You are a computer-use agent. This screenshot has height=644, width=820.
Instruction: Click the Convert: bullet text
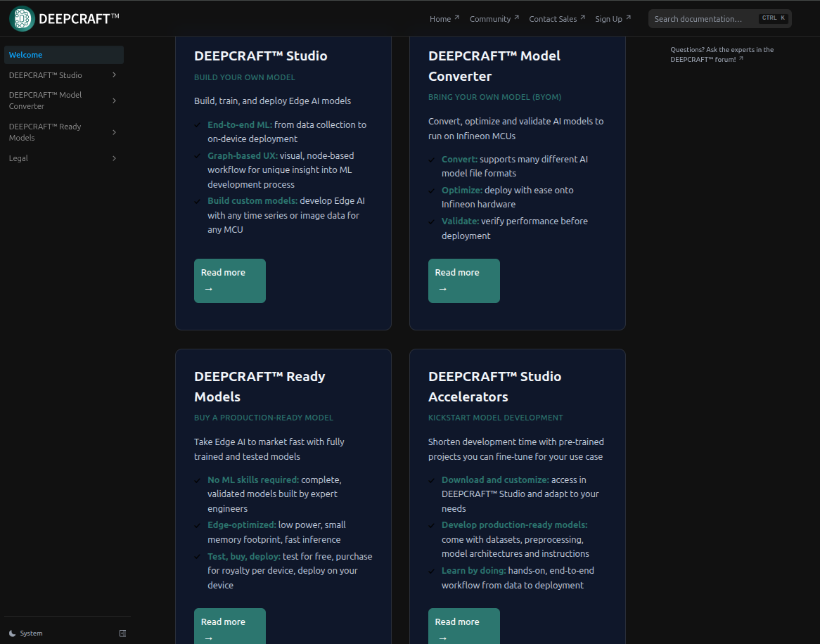(x=460, y=160)
